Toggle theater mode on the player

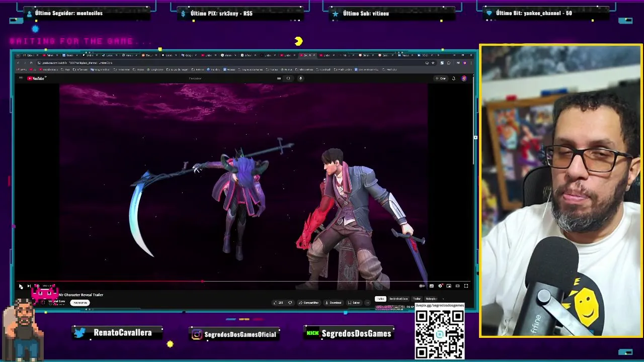(x=457, y=286)
